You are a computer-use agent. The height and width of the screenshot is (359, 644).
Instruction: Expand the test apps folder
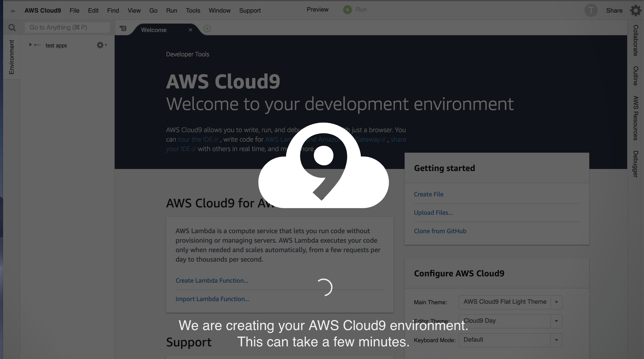tap(31, 45)
